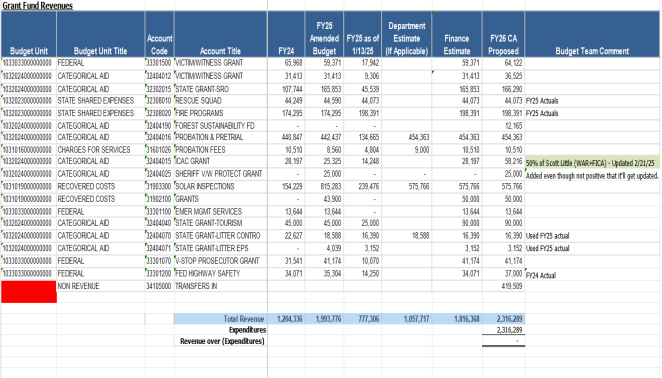The height and width of the screenshot is (378, 662).
Task: Select the Account Title column header
Action: pos(220,34)
